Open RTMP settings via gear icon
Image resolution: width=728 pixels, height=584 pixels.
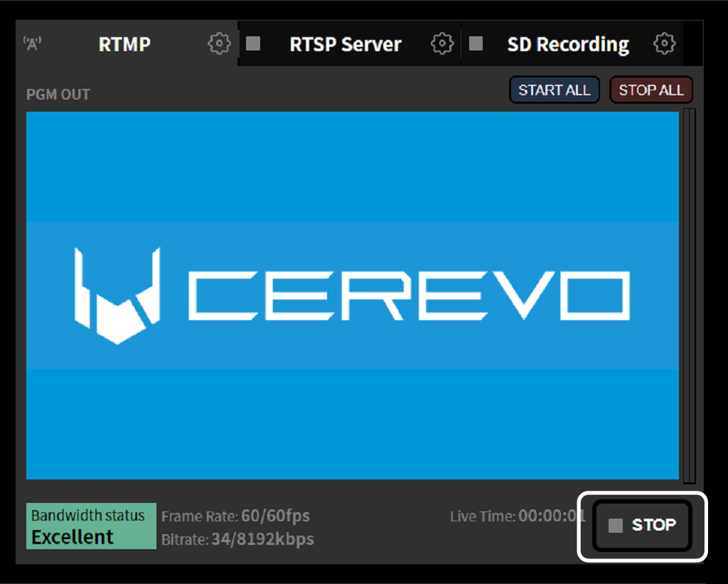[x=219, y=44]
